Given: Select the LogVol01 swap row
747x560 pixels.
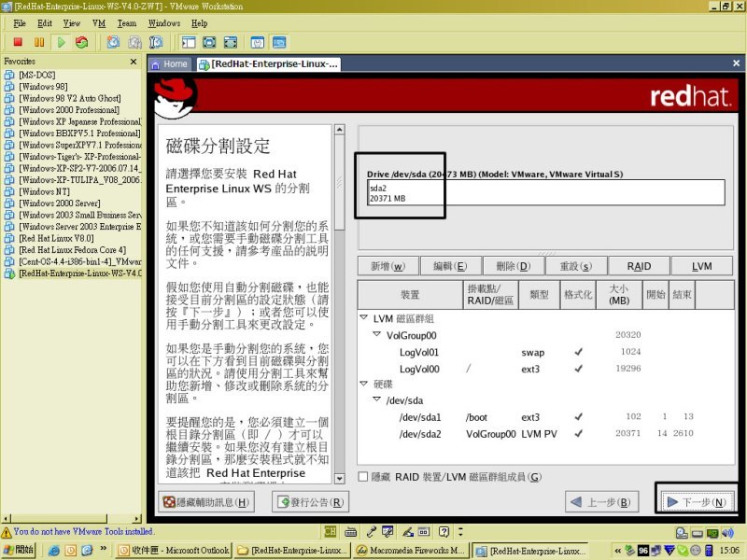Looking at the screenshot, I should (x=545, y=353).
